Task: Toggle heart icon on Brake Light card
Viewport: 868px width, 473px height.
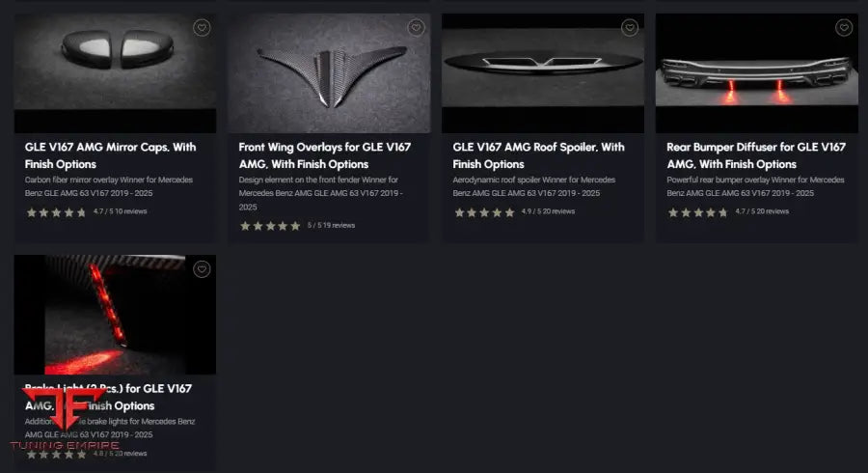Action: pos(201,269)
